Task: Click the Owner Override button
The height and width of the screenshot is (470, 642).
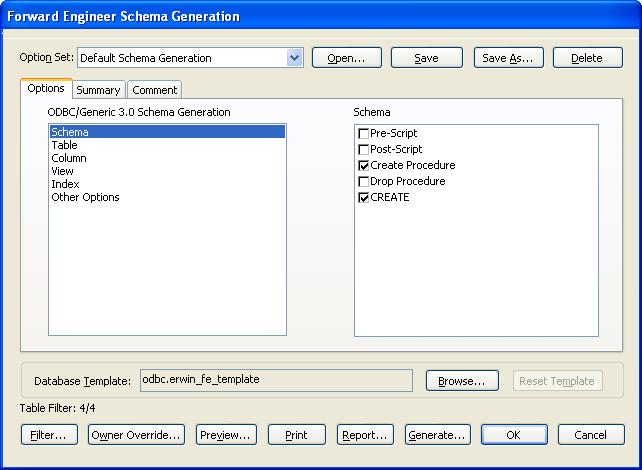Action: tap(136, 435)
